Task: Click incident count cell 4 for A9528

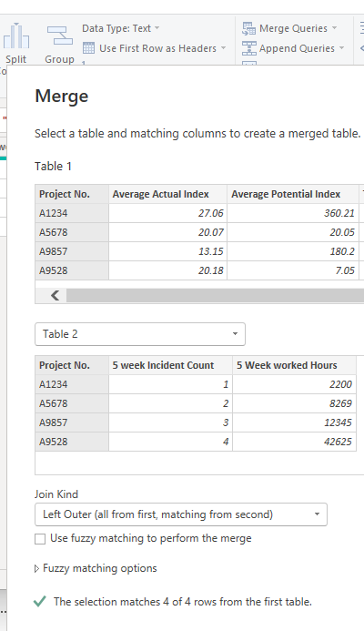Action: (x=170, y=442)
